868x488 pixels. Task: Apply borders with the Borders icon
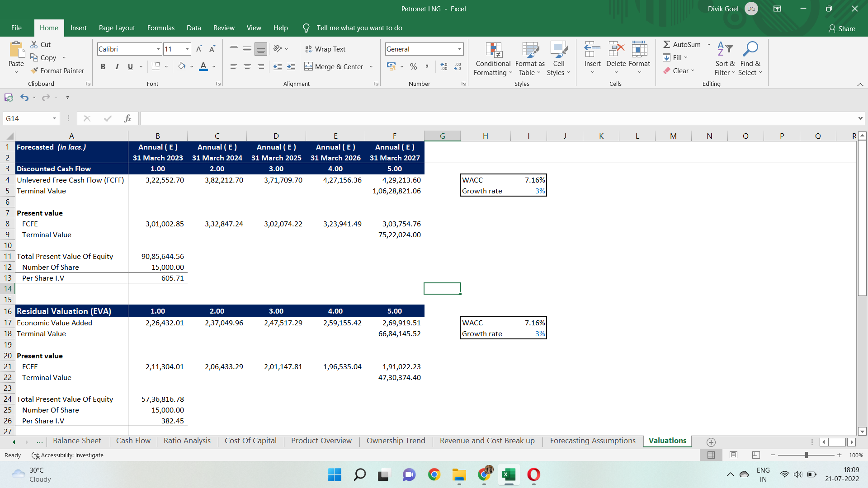[x=156, y=66]
